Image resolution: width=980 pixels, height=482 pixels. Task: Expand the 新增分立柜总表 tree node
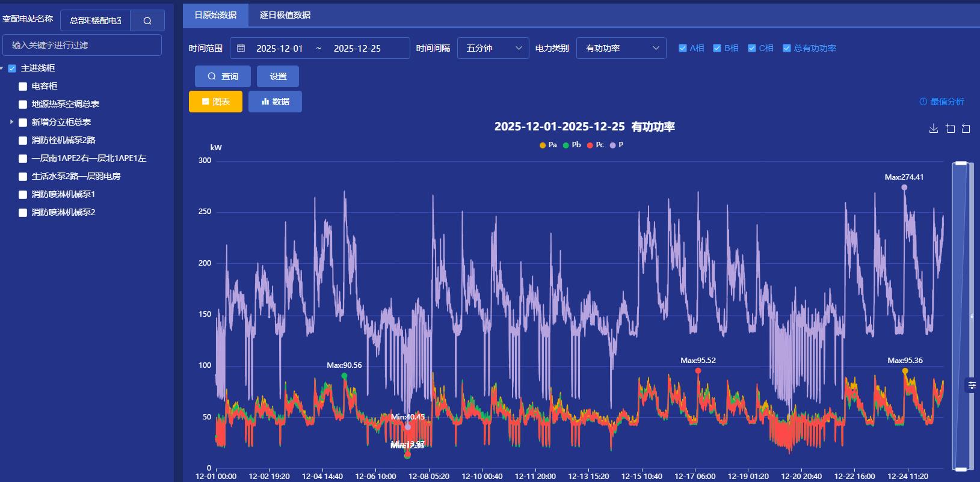(11, 122)
